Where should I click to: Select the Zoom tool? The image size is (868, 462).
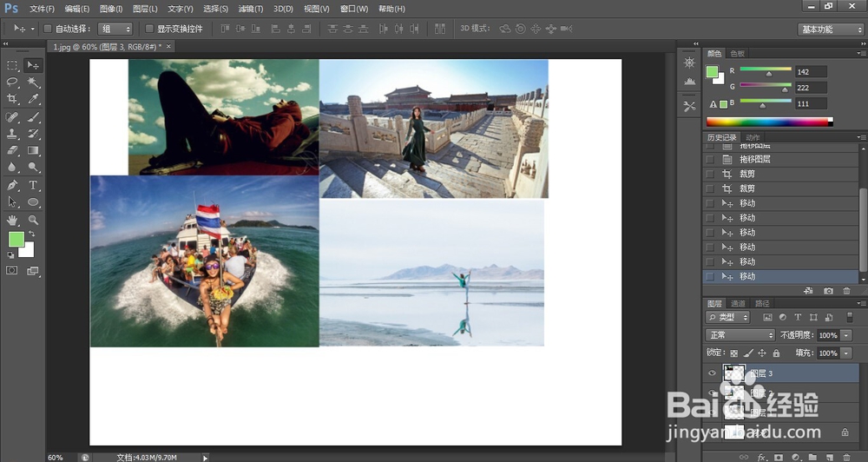[x=33, y=220]
